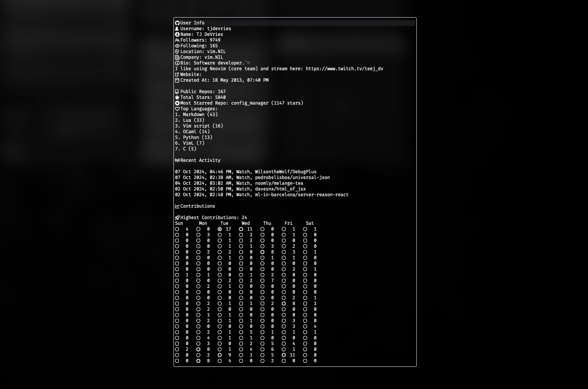588x389 pixels.
Task: Click the Mon column header
Action: (x=203, y=223)
